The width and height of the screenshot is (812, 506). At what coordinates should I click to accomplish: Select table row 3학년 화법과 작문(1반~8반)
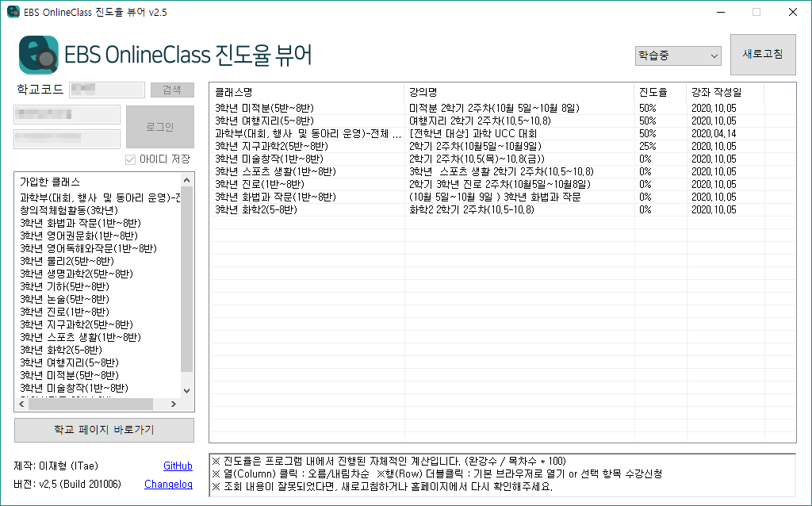point(502,197)
